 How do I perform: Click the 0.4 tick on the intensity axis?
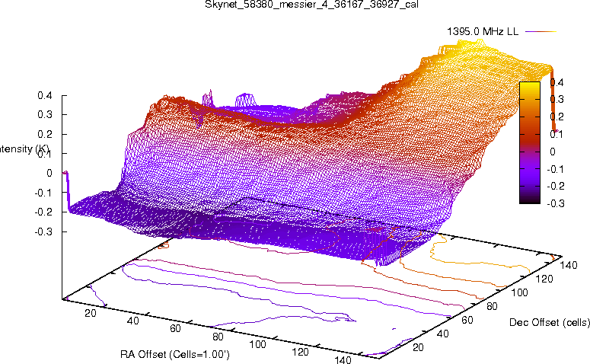coord(45,96)
